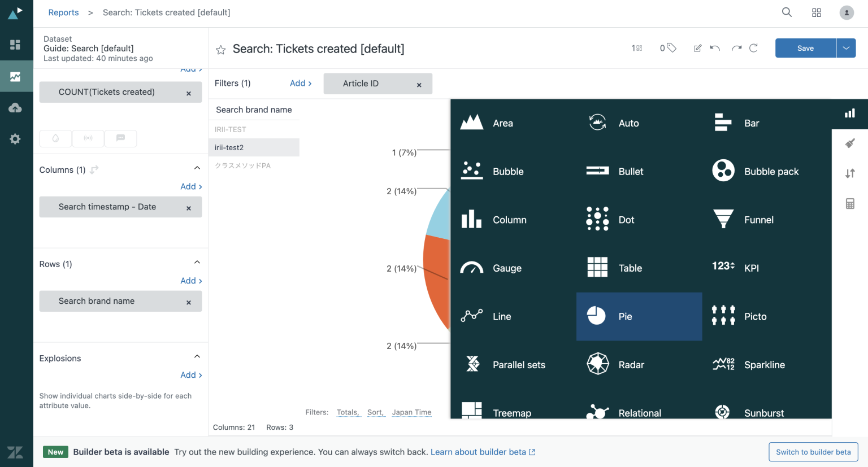Add an attribute to Rows
This screenshot has width=868, height=467.
click(x=191, y=281)
